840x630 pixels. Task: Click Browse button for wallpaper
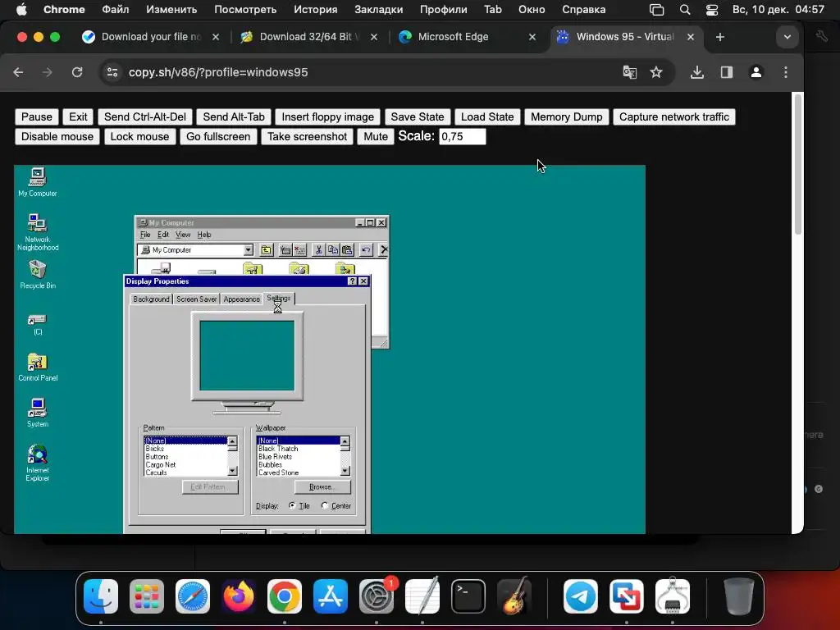click(x=322, y=487)
